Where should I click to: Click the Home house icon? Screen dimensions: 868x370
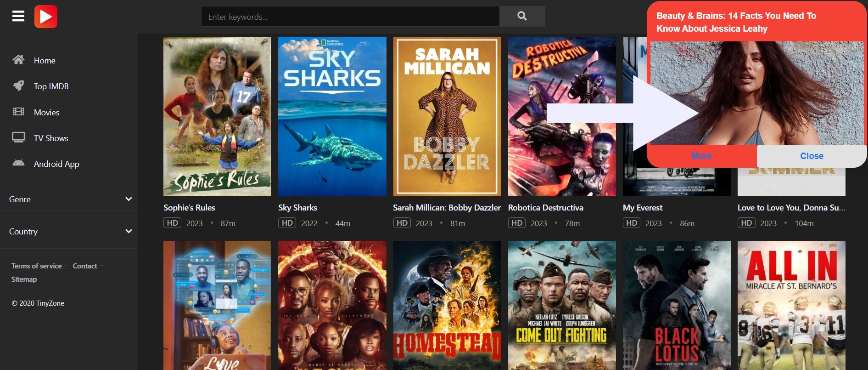18,60
